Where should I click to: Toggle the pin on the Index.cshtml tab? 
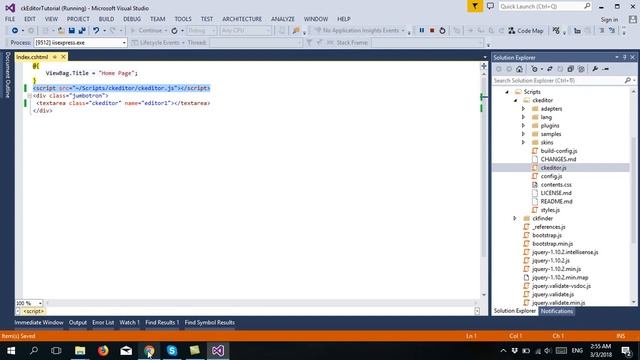coord(55,57)
